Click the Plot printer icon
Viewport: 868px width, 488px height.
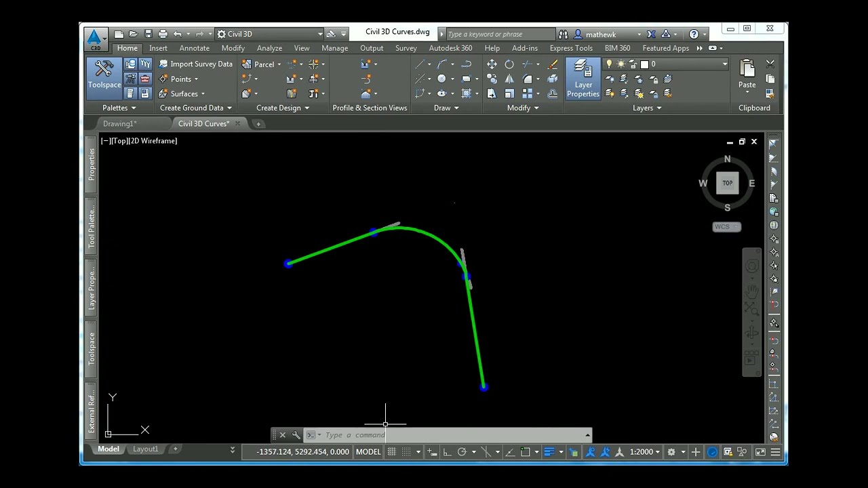[163, 34]
